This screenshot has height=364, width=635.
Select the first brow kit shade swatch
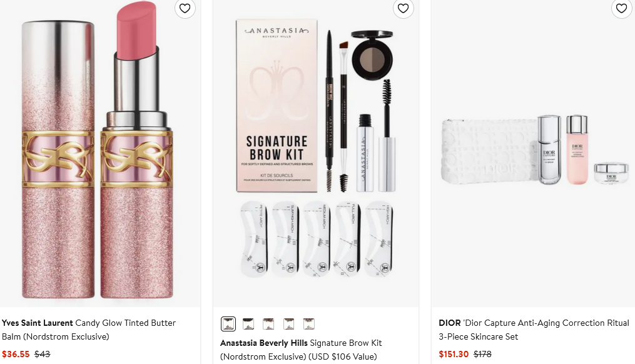point(228,323)
